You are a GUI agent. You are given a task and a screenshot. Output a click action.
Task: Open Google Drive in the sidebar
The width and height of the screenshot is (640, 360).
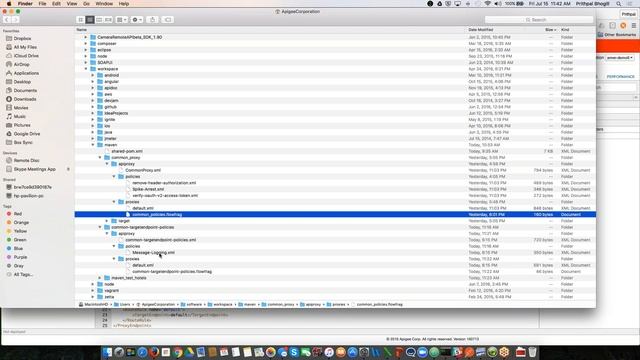click(x=27, y=133)
